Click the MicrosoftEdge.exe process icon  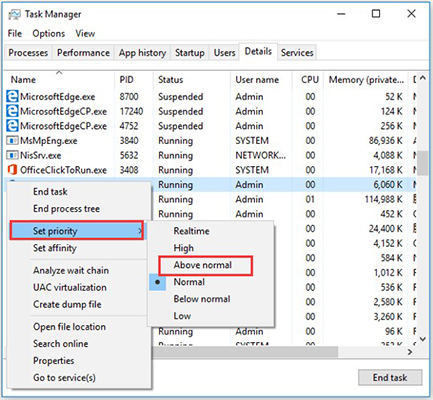click(12, 97)
